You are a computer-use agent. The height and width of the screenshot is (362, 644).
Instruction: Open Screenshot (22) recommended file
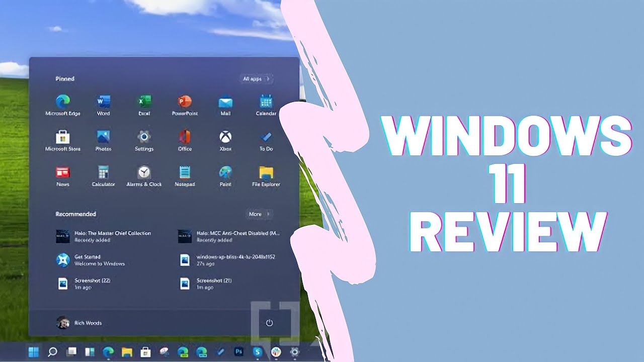tap(84, 284)
